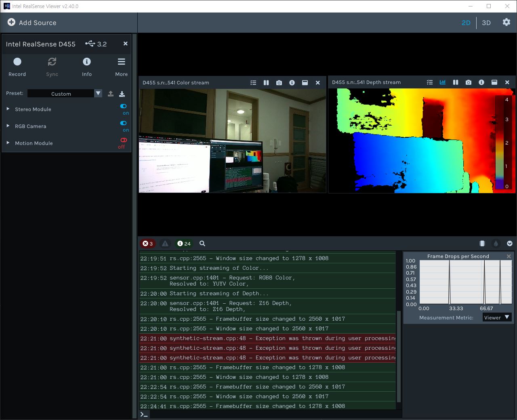Pause the Depth stream
The height and width of the screenshot is (420, 517).
(x=456, y=82)
